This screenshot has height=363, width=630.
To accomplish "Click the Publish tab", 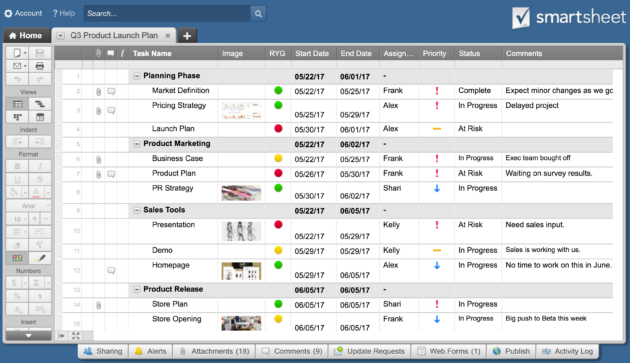I will click(x=511, y=351).
